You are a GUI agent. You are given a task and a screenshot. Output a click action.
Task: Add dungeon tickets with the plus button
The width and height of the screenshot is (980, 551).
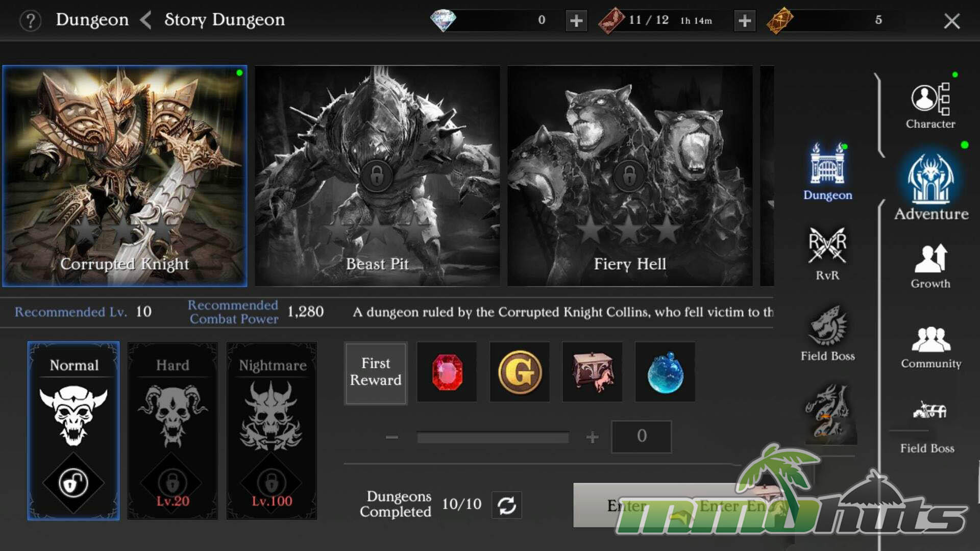tap(745, 21)
